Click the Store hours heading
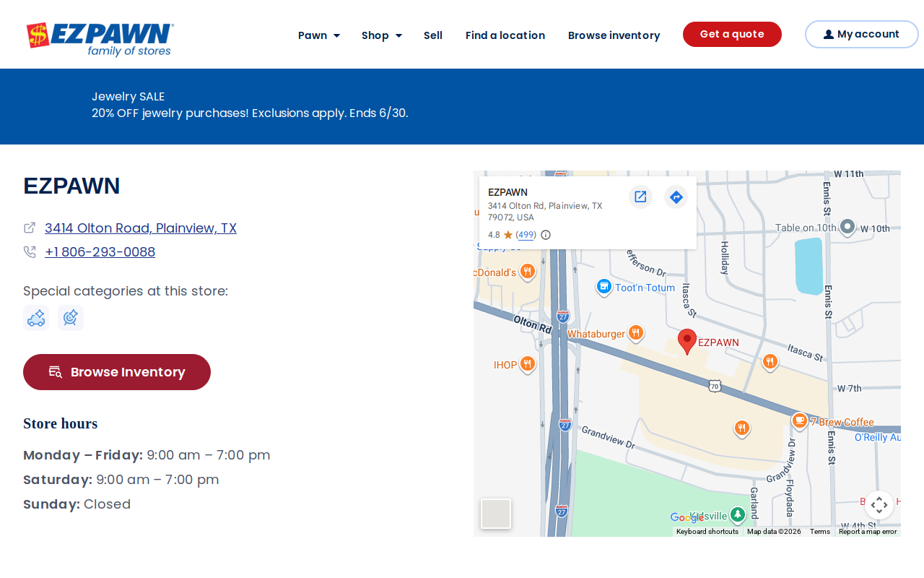 coord(60,423)
